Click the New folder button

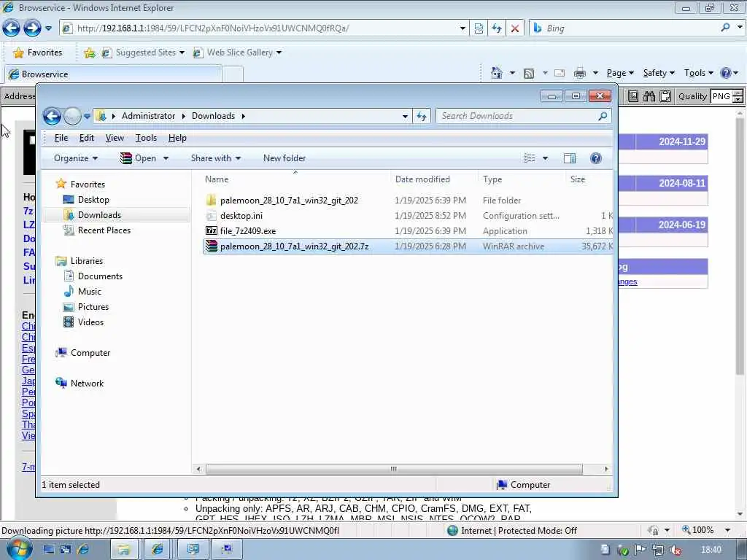[285, 158]
